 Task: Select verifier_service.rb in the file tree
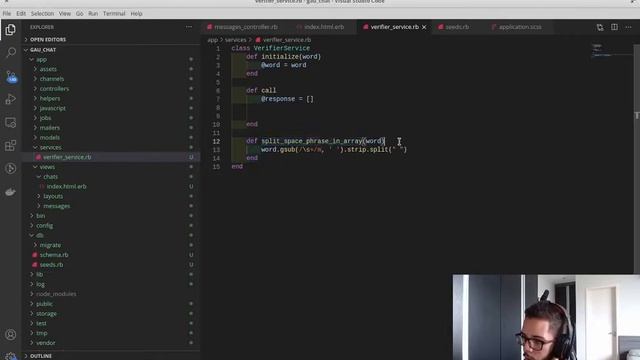[x=67, y=157]
